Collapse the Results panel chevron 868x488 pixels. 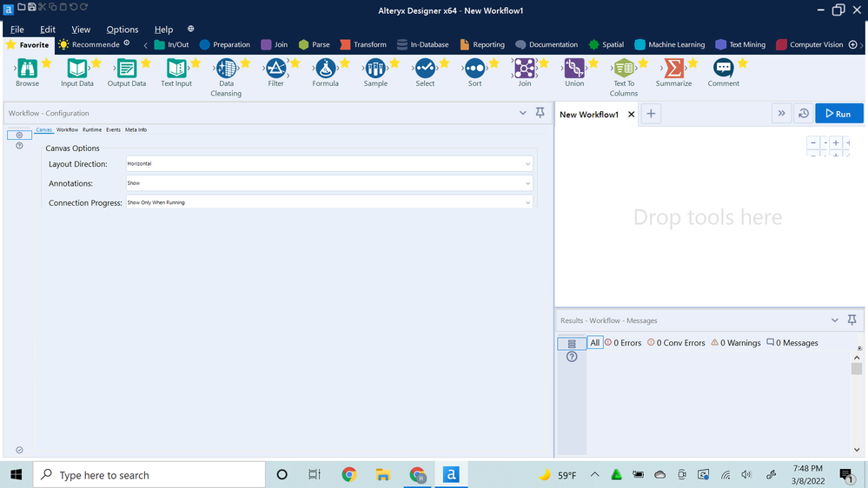point(835,320)
